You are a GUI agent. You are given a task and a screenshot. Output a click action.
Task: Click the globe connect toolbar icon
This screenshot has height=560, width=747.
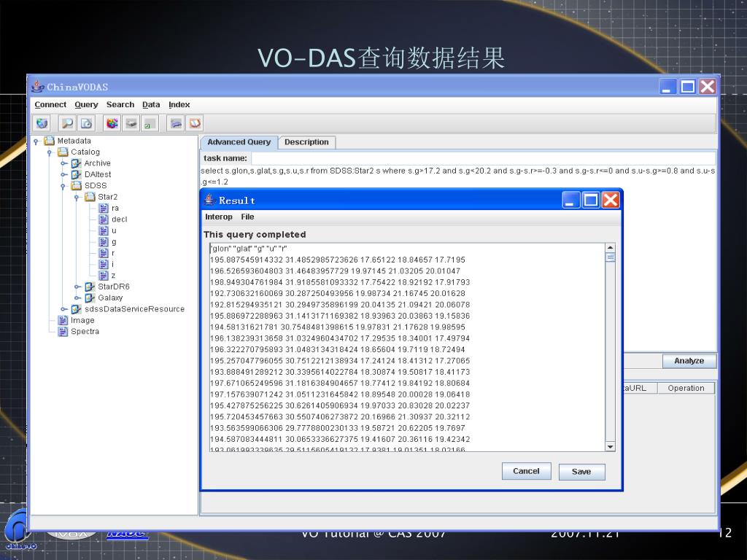tap(42, 123)
